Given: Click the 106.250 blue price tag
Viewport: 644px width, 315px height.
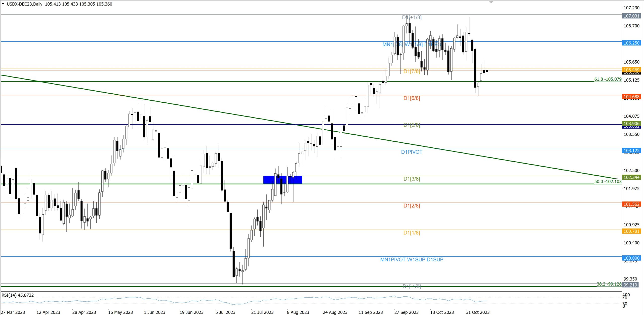Looking at the screenshot, I should [x=631, y=43].
